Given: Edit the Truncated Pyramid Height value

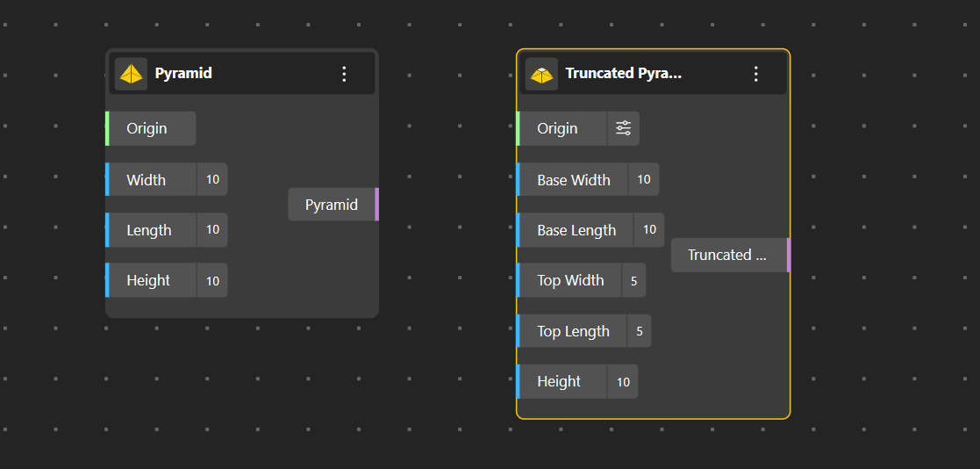Looking at the screenshot, I should point(623,382).
